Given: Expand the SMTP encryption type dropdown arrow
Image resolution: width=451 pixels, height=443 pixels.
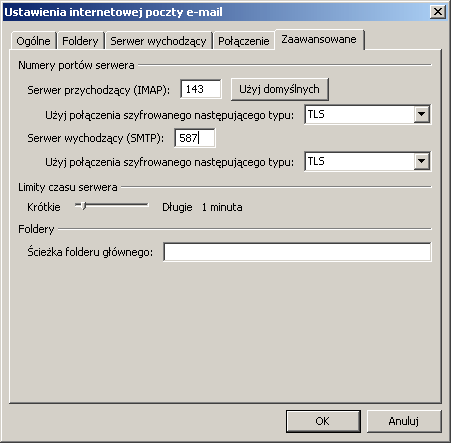Looking at the screenshot, I should pyautogui.click(x=422, y=161).
